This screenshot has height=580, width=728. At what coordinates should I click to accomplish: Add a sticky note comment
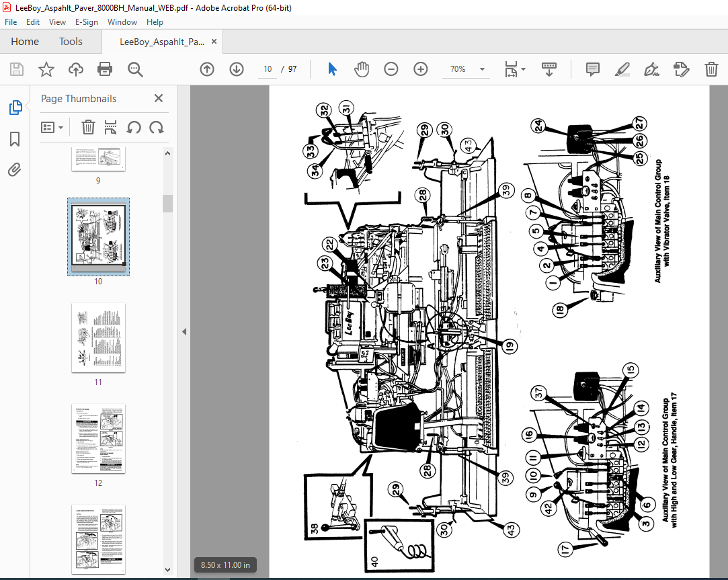point(593,69)
